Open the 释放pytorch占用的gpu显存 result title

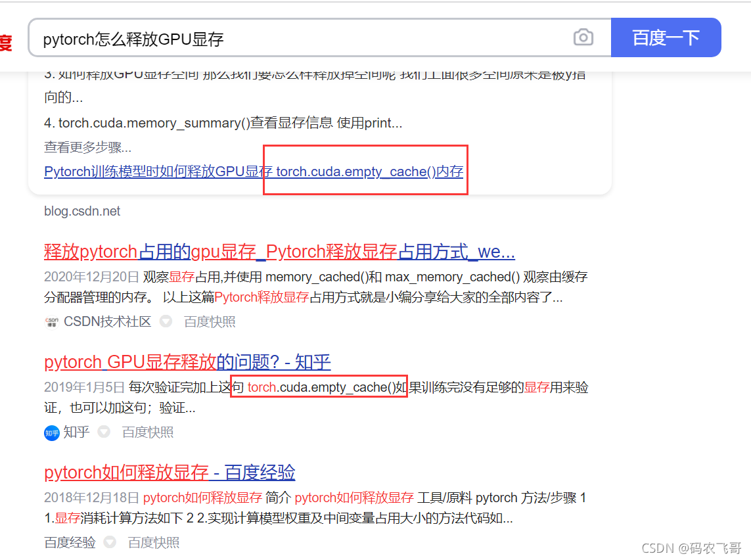pyautogui.click(x=279, y=252)
